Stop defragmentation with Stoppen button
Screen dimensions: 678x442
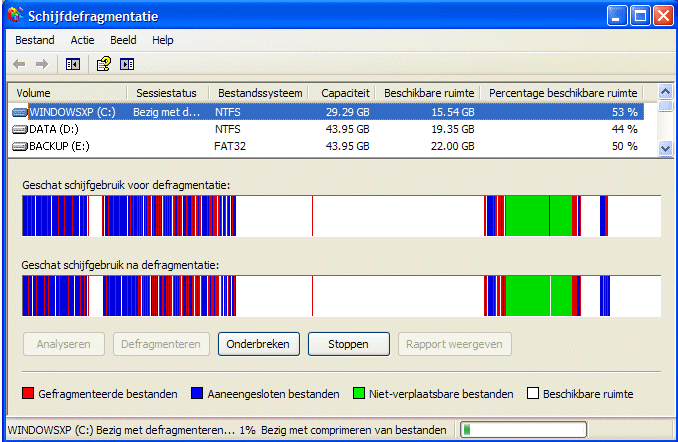coord(349,344)
